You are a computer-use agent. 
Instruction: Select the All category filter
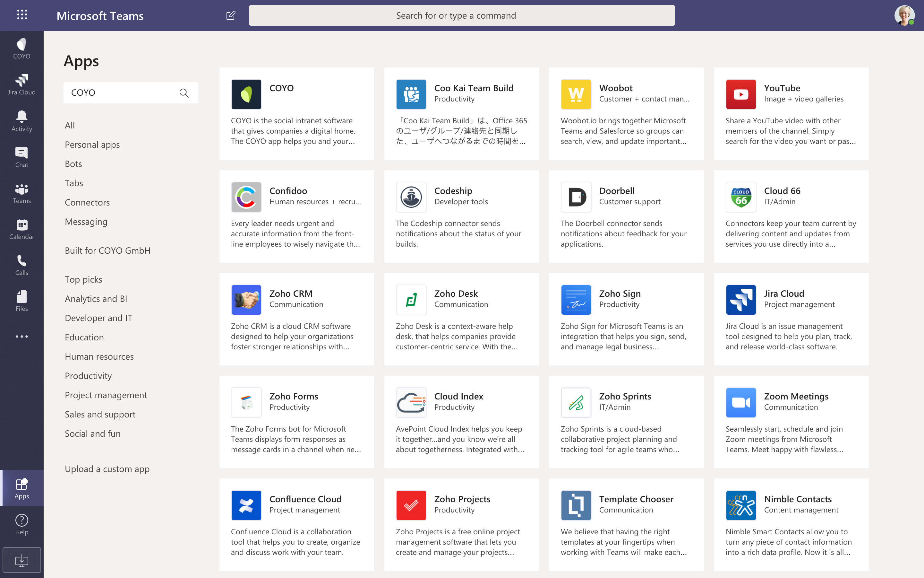(70, 125)
